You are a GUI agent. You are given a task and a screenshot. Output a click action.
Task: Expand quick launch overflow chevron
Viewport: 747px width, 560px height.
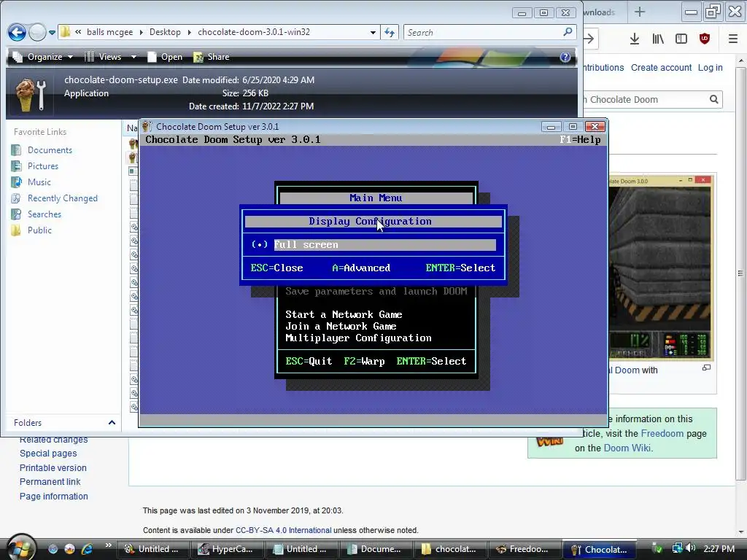click(x=108, y=545)
